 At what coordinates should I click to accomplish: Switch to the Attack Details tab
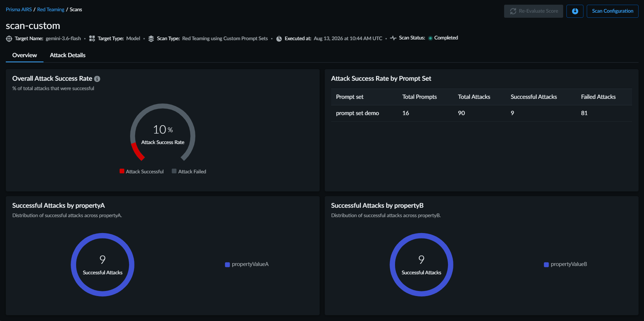pyautogui.click(x=68, y=55)
